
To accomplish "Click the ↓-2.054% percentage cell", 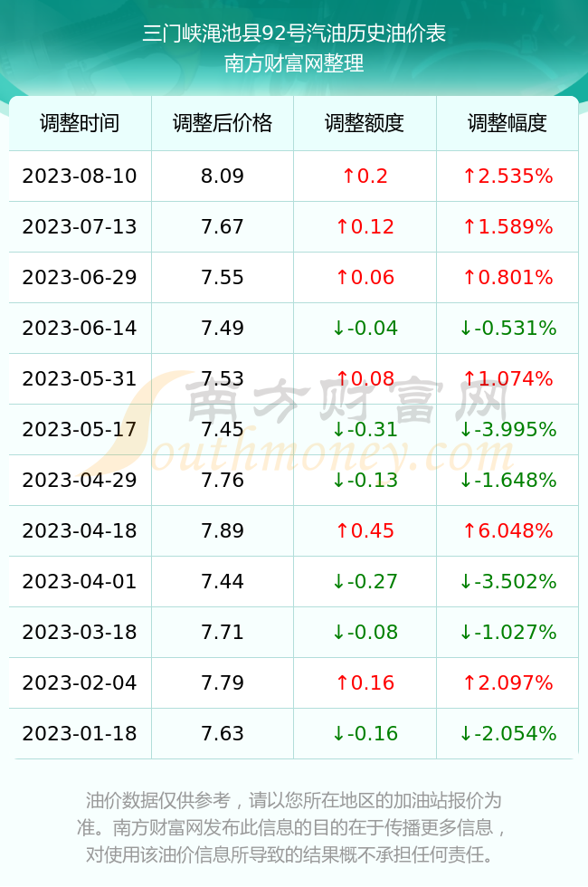I will [507, 733].
